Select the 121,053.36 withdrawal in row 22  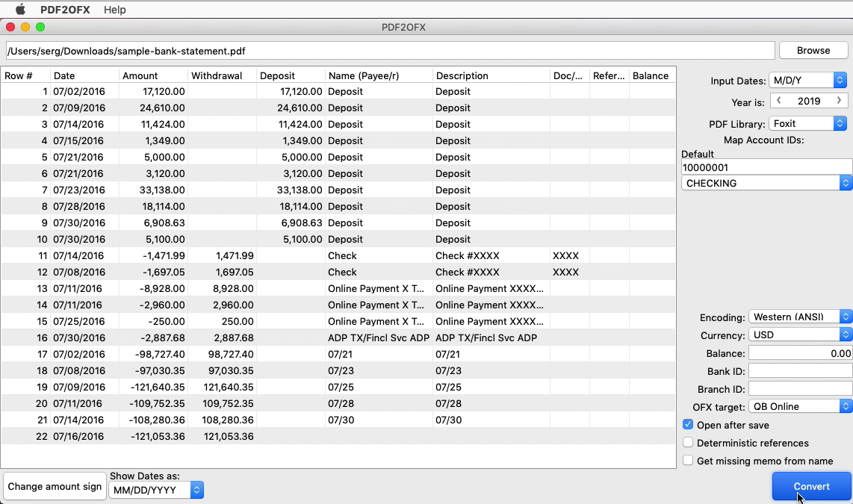coord(222,436)
